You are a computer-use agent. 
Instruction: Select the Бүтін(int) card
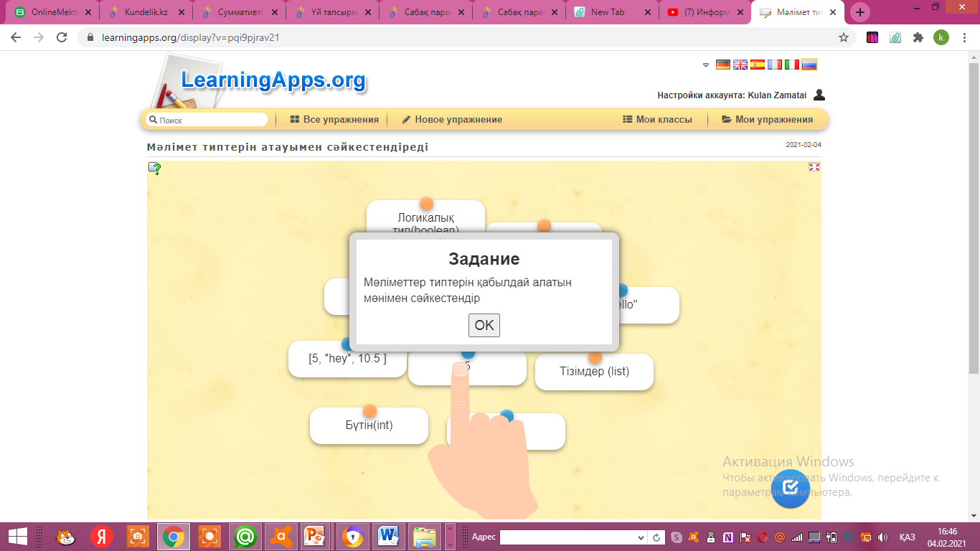[369, 425]
